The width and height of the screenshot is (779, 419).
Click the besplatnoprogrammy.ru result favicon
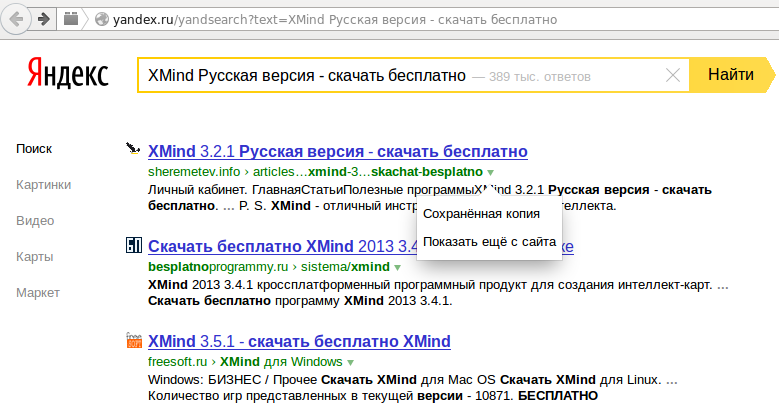point(134,245)
